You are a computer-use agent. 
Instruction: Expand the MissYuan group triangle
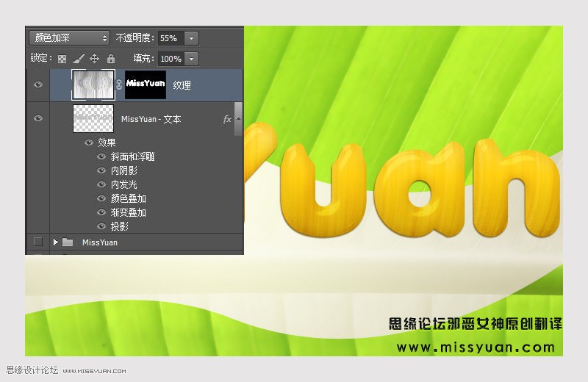(56, 242)
